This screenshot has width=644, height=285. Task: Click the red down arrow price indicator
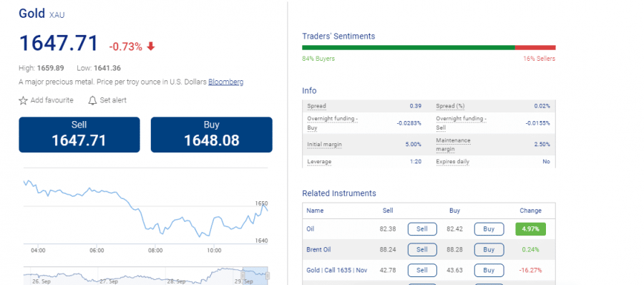pyautogui.click(x=151, y=47)
